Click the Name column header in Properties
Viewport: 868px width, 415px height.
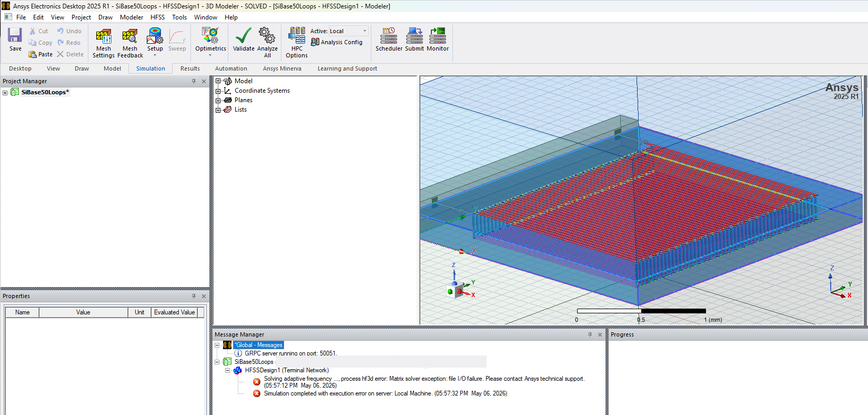tap(23, 312)
